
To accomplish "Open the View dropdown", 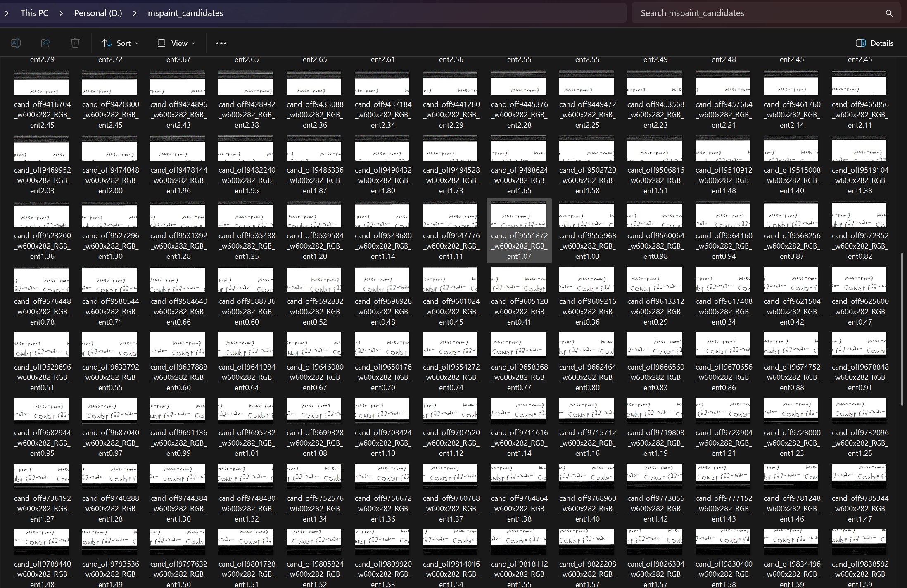I will coord(176,43).
